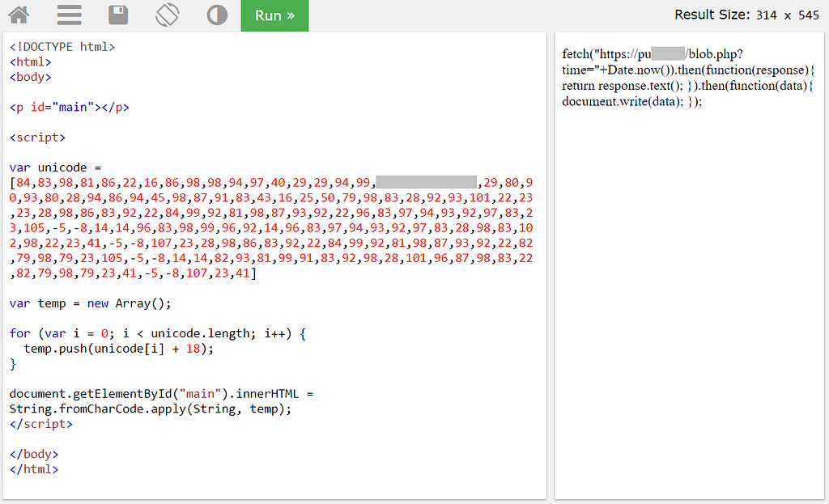Rotate the editor layout orientation
The image size is (829, 504).
pyautogui.click(x=167, y=15)
